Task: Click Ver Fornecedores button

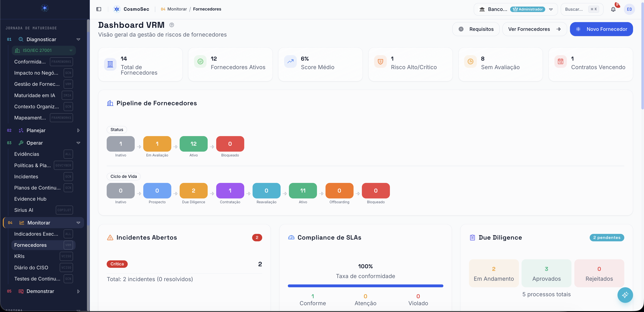Action: (x=534, y=29)
